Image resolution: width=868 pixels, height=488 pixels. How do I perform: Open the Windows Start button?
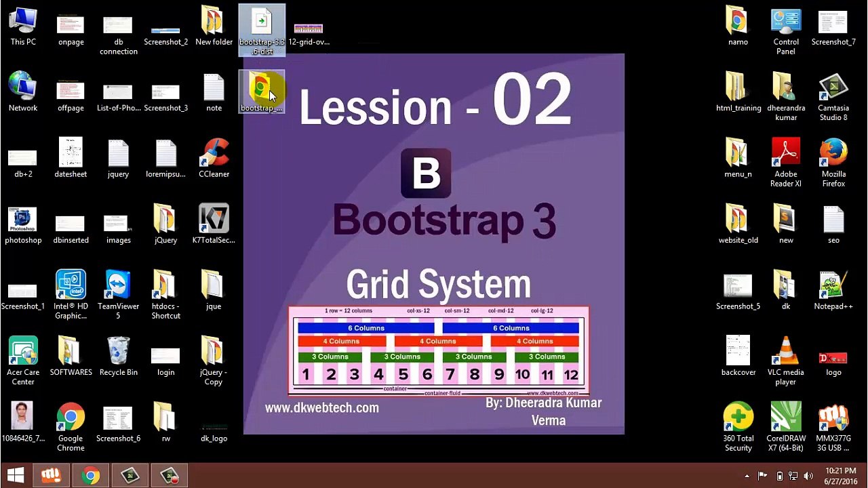[16, 476]
